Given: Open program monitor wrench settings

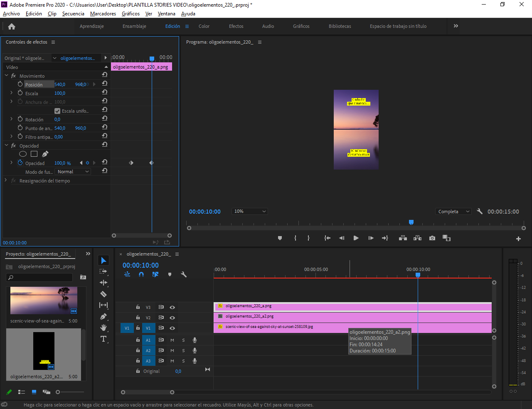Looking at the screenshot, I should [480, 211].
